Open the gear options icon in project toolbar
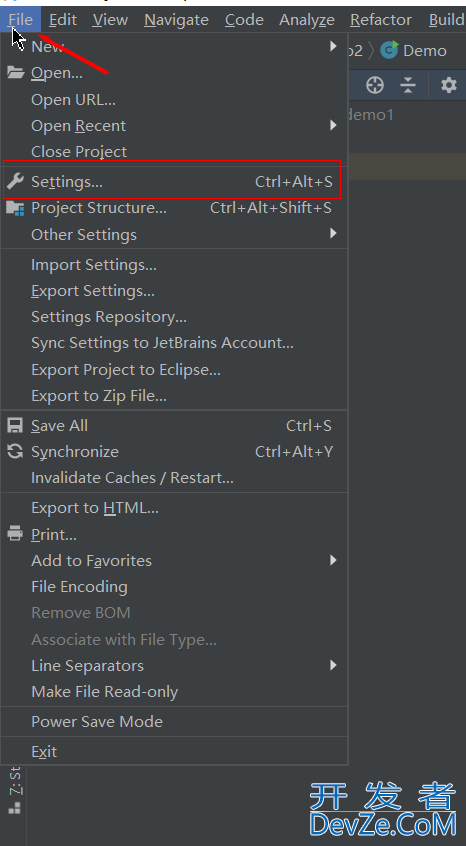Viewport: 466px width, 846px height. pos(448,85)
